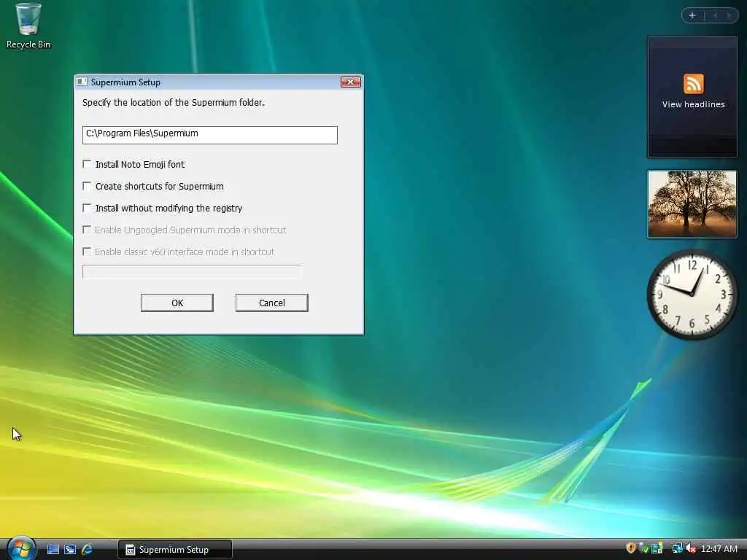Viewport: 747px width, 560px height.
Task: Cancel the Supermium setup
Action: click(271, 303)
